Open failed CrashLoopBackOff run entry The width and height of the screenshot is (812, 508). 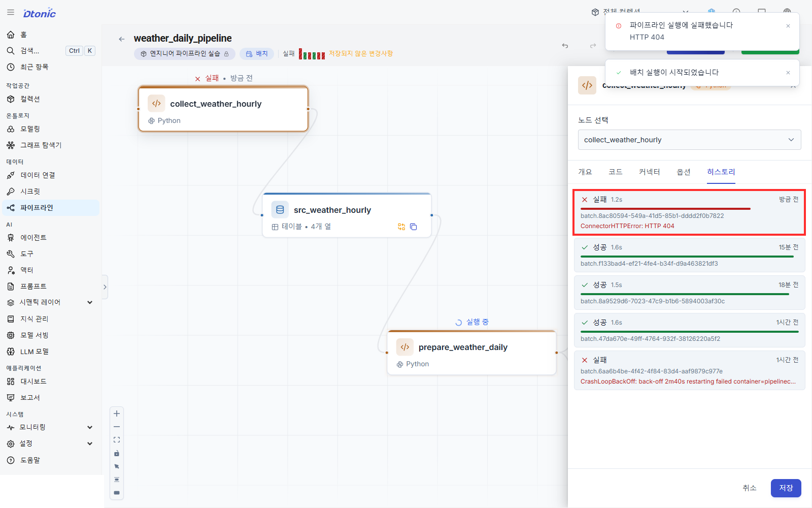tap(689, 370)
